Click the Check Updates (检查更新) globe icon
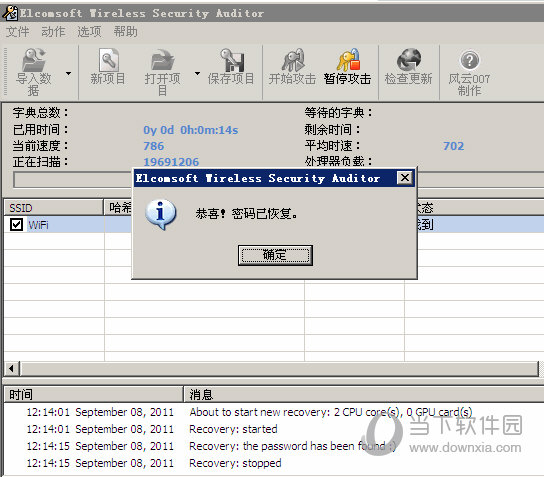546x477 pixels. [x=408, y=60]
